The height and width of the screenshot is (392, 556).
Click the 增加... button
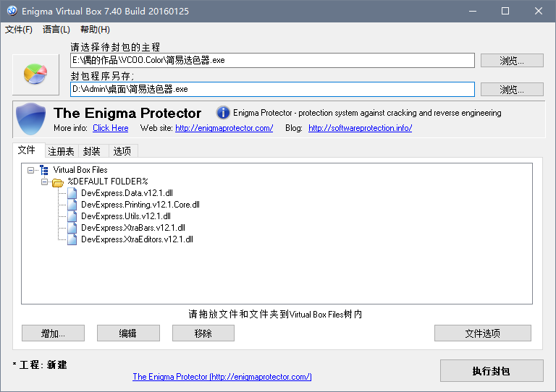click(53, 333)
